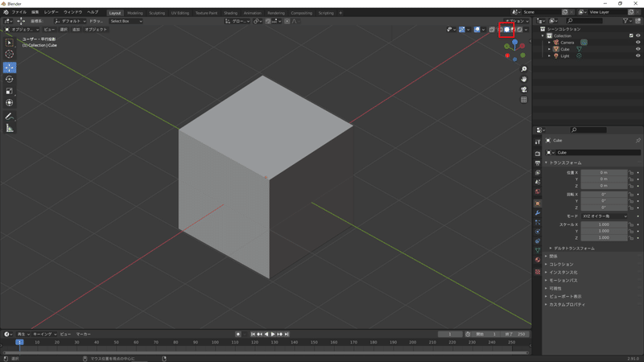Screen dimensions: 644x362
Task: Hide the Cube object in outliner
Action: (638, 49)
